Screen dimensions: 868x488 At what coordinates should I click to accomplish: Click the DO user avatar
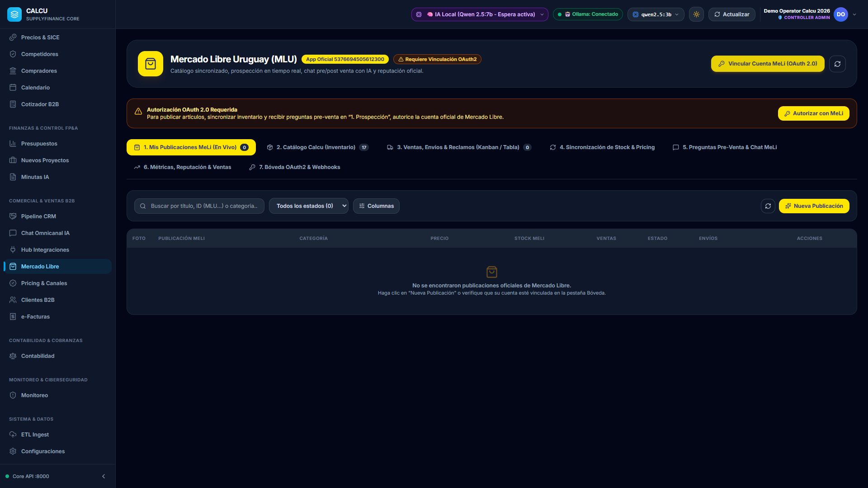(x=841, y=14)
